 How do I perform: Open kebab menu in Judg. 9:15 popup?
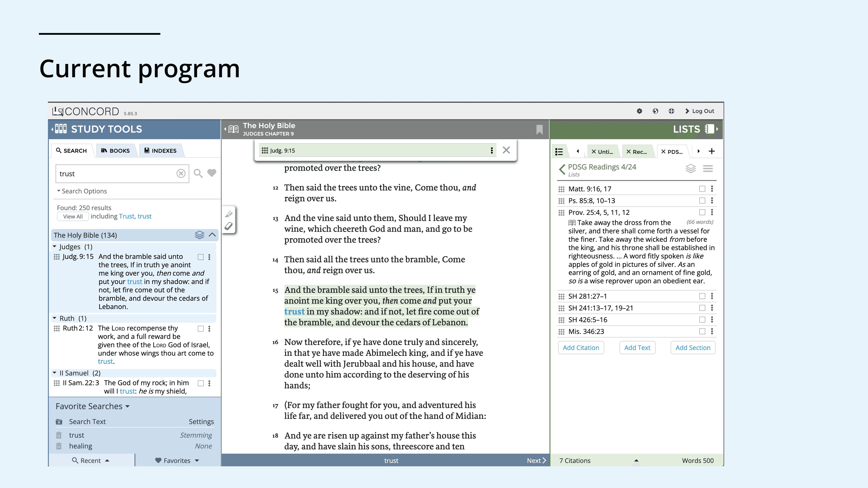click(492, 150)
